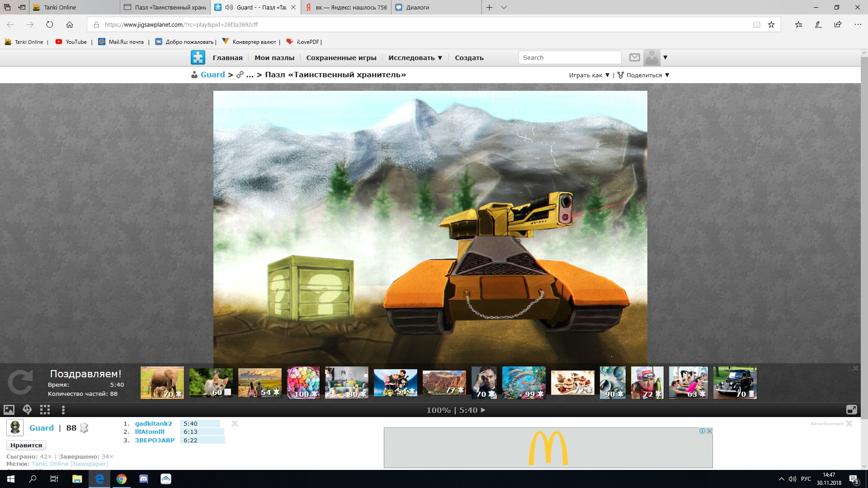868x488 pixels.
Task: Open the user account dropdown arrow
Action: [x=665, y=57]
